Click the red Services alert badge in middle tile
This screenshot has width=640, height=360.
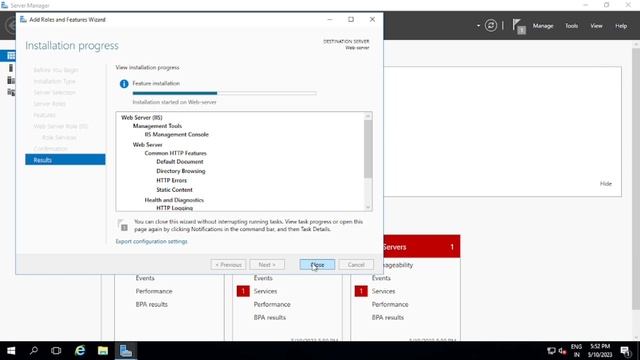click(x=243, y=291)
